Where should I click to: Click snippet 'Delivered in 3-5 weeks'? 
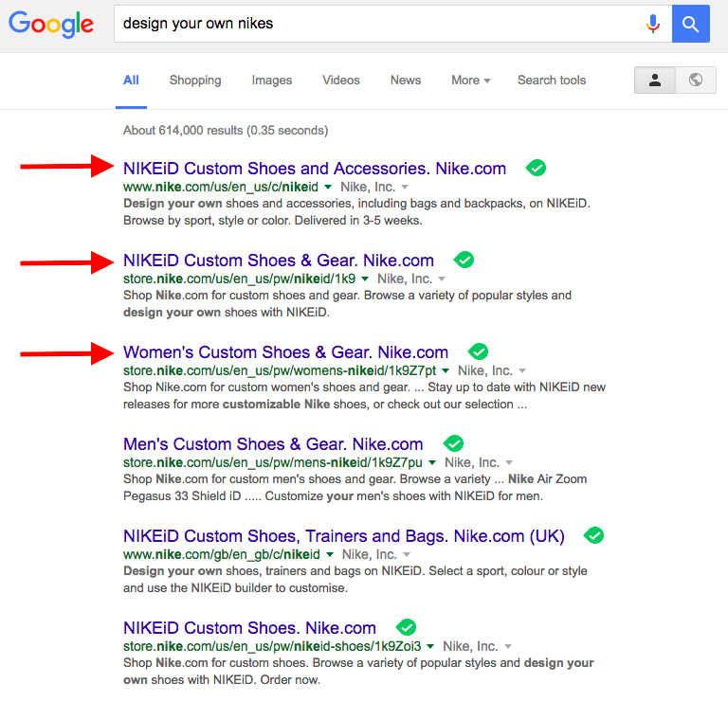tap(358, 221)
